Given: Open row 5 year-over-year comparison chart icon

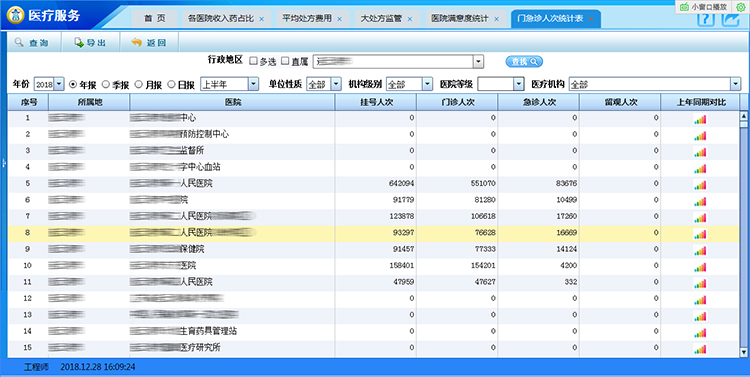Looking at the screenshot, I should pyautogui.click(x=700, y=185).
